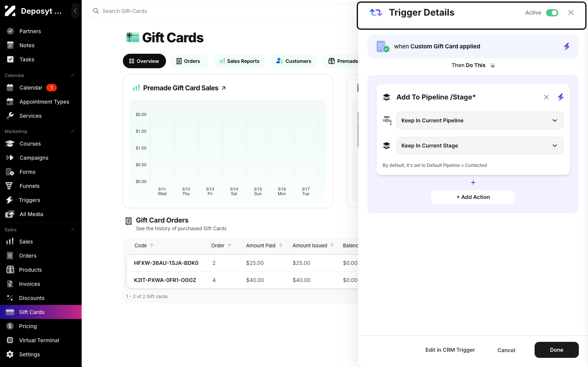Open Courses graduation cap icon

(10, 144)
